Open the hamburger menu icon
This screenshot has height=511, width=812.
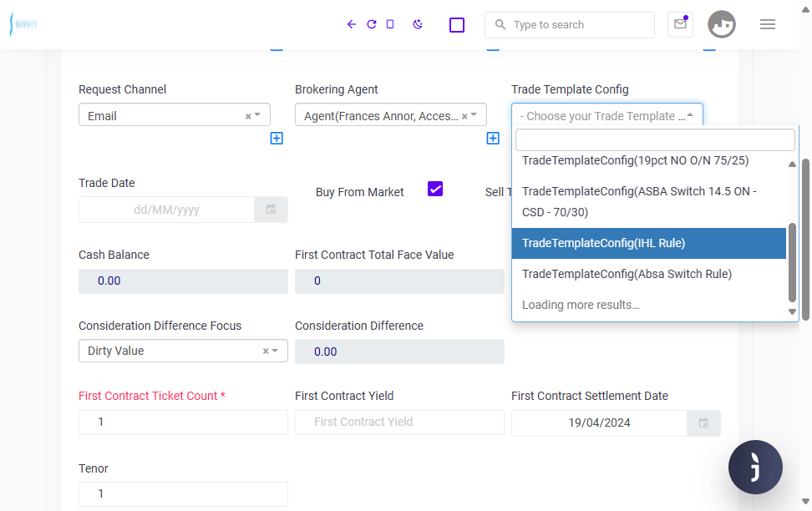point(768,24)
